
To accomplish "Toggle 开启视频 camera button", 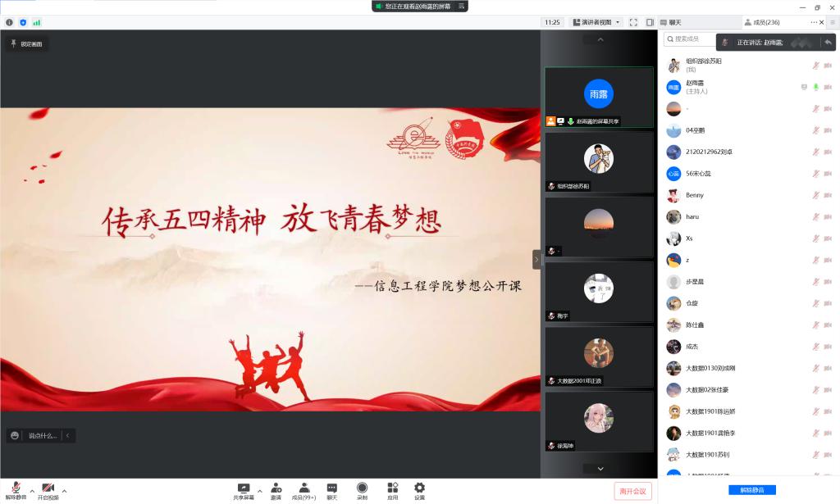I will (48, 490).
